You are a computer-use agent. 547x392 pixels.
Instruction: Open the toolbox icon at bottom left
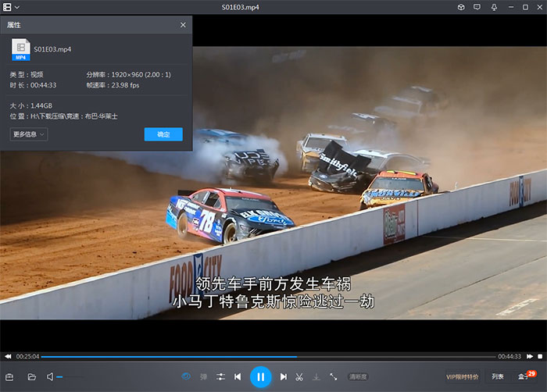[10, 376]
